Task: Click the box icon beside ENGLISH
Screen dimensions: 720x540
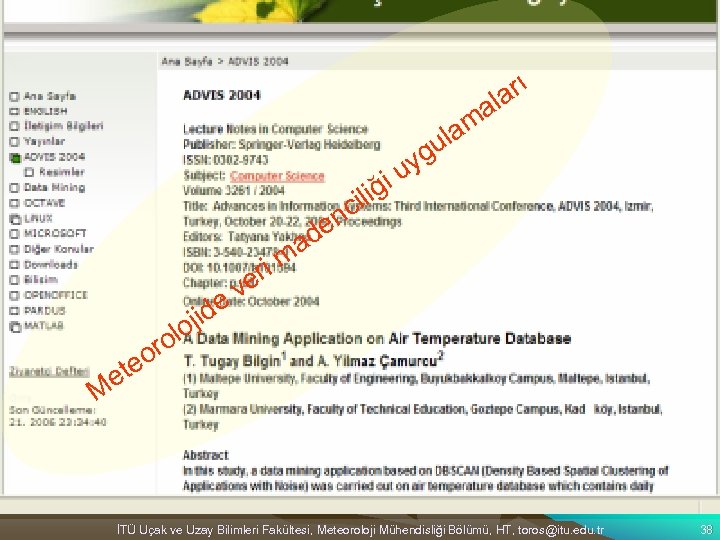Action: coord(14,112)
